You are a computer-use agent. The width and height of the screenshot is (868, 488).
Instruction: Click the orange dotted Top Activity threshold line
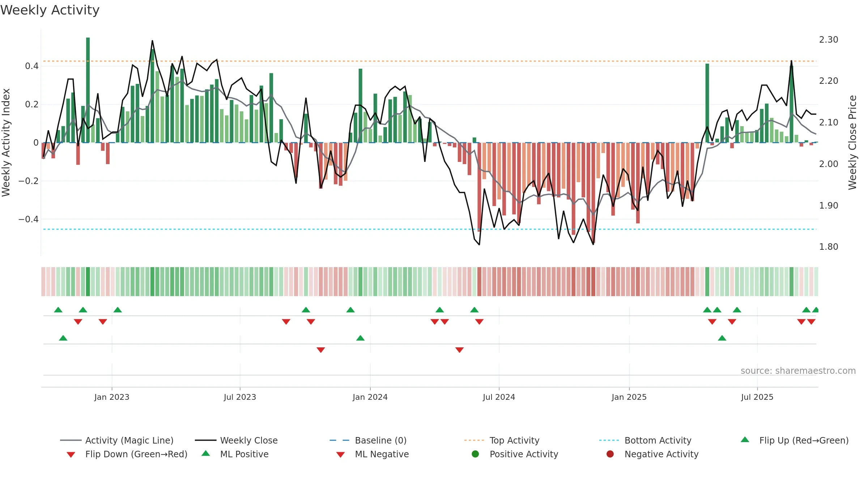[430, 61]
